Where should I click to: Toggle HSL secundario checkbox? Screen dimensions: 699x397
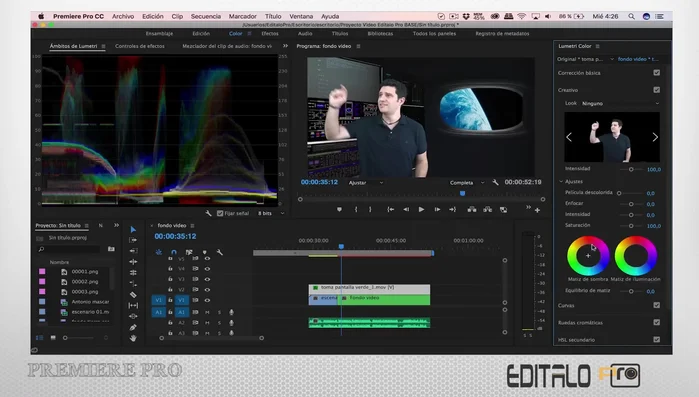point(657,340)
